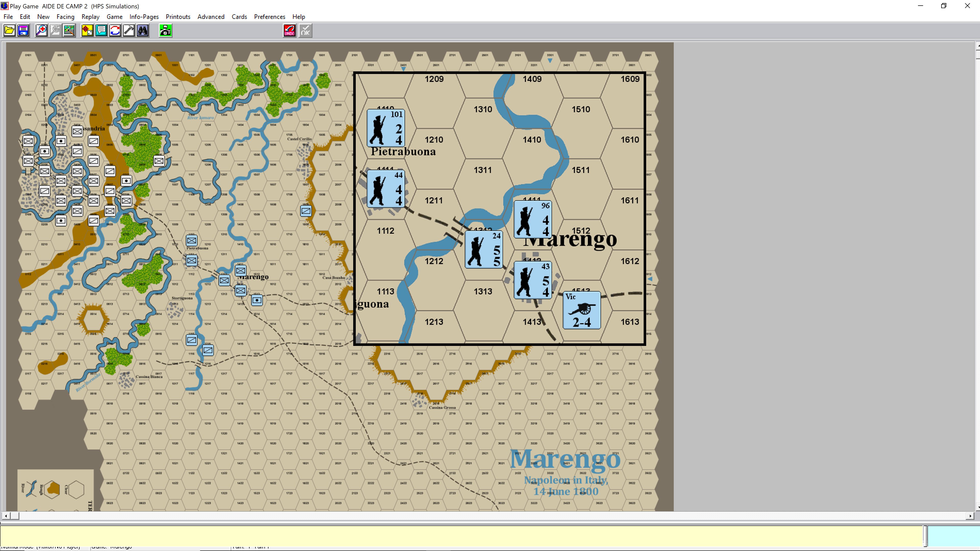Click the binoculars find icon
980x551 pixels.
click(143, 30)
